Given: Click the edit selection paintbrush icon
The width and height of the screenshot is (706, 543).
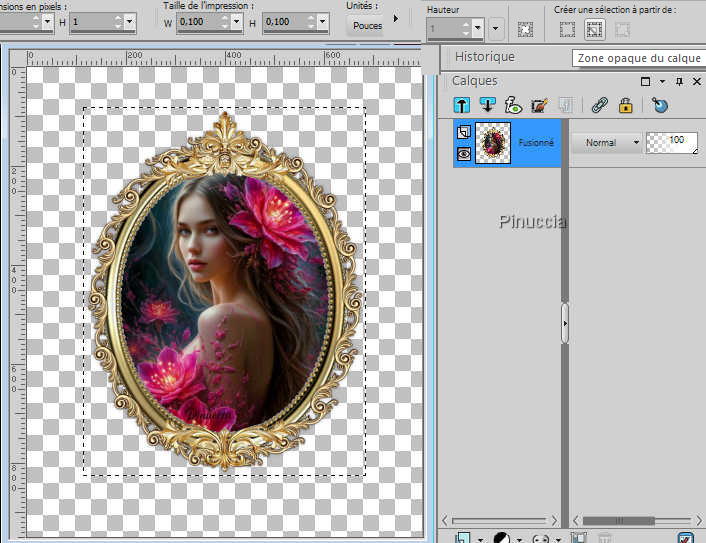Looking at the screenshot, I should [540, 104].
